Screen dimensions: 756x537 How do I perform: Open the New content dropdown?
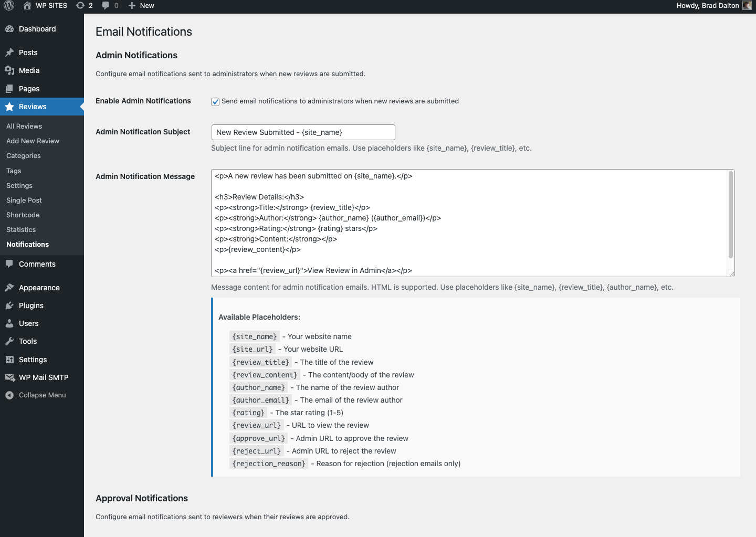[141, 6]
